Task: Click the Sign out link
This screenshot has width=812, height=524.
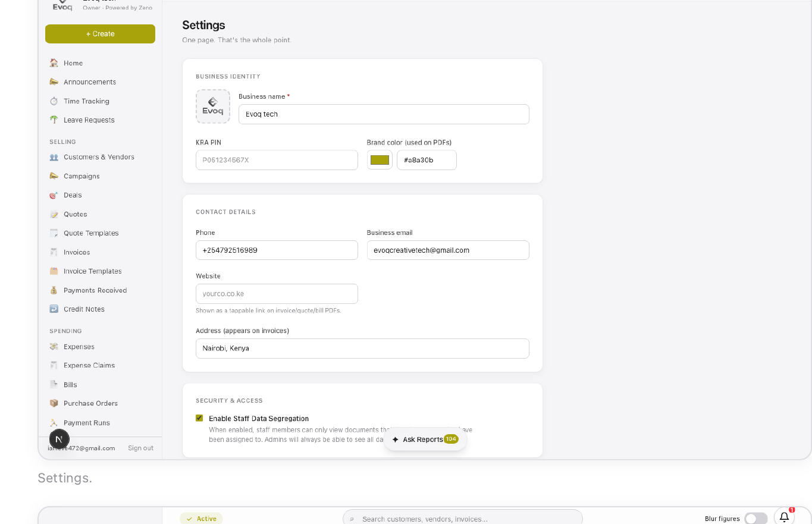Action: pyautogui.click(x=140, y=448)
